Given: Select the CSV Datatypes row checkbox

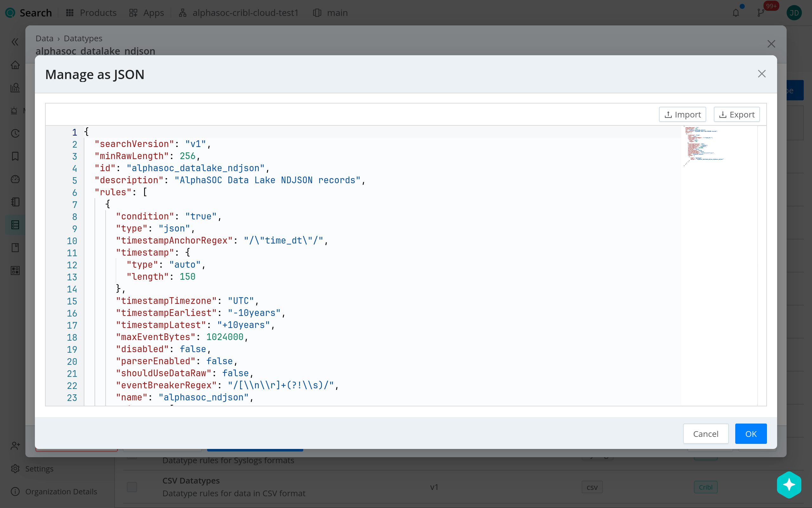Looking at the screenshot, I should click(x=132, y=487).
